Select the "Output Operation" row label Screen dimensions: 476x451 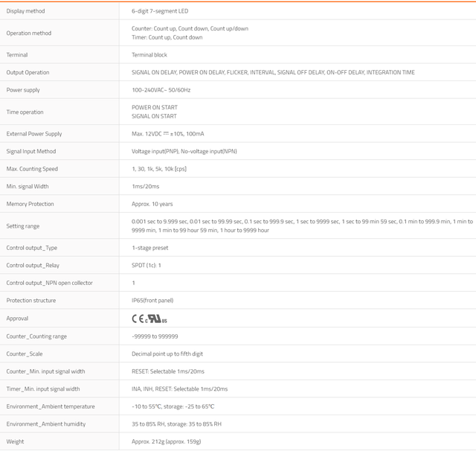[x=28, y=73]
